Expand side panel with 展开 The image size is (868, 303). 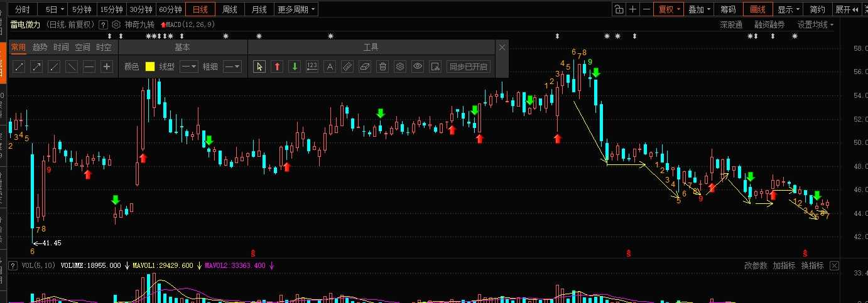(x=846, y=9)
